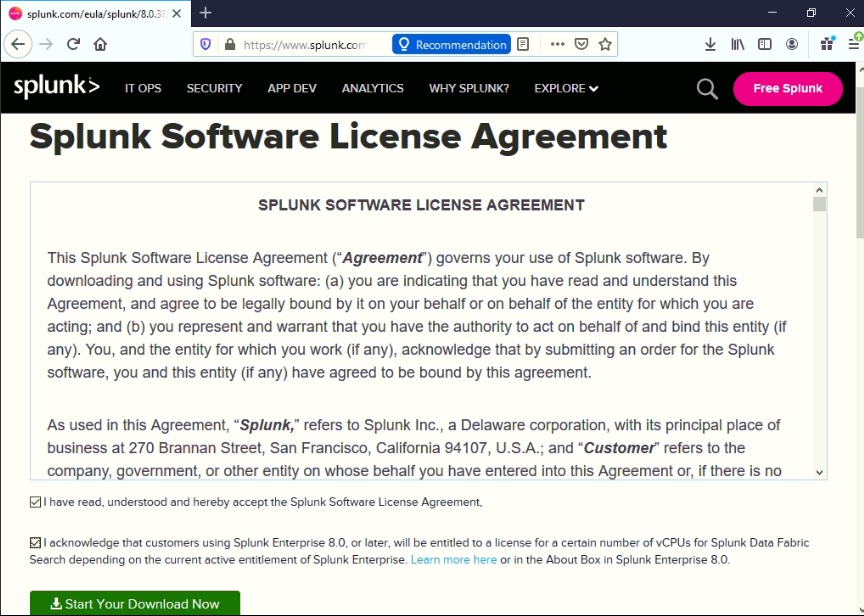Image resolution: width=864 pixels, height=616 pixels.
Task: Toggle reader view icon
Action: (523, 44)
